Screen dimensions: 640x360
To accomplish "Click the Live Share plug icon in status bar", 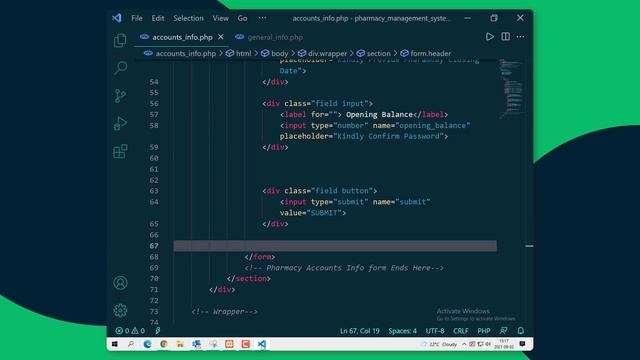I will coord(158,331).
